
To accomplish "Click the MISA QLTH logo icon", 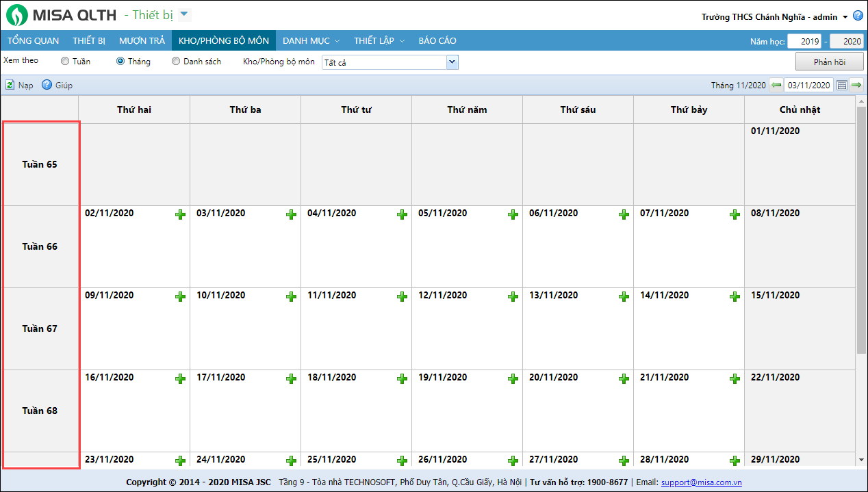I will (17, 15).
